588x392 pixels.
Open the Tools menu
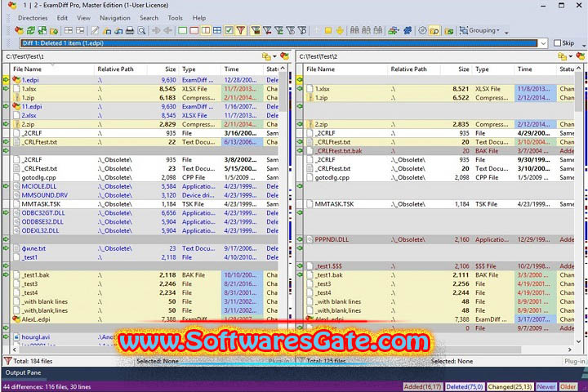pos(175,18)
